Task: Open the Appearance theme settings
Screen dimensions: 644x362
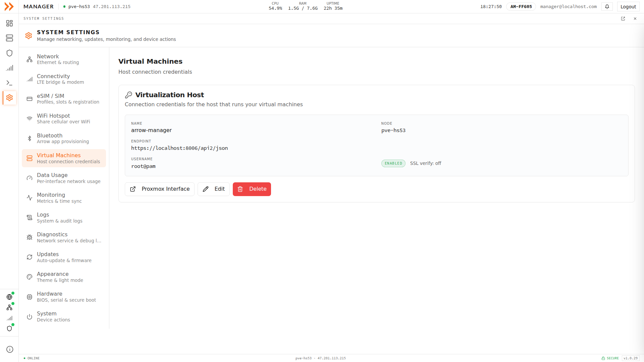Action: click(64, 277)
